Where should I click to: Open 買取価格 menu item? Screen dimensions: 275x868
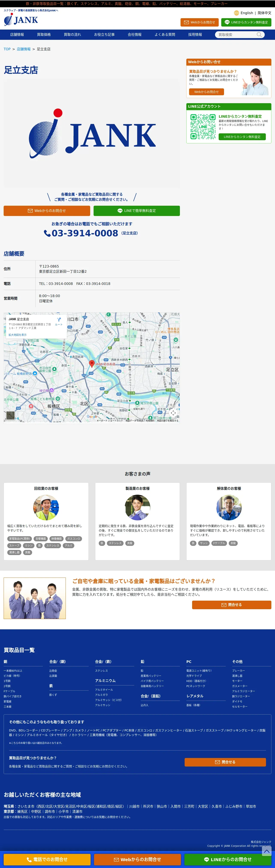pyautogui.click(x=44, y=35)
